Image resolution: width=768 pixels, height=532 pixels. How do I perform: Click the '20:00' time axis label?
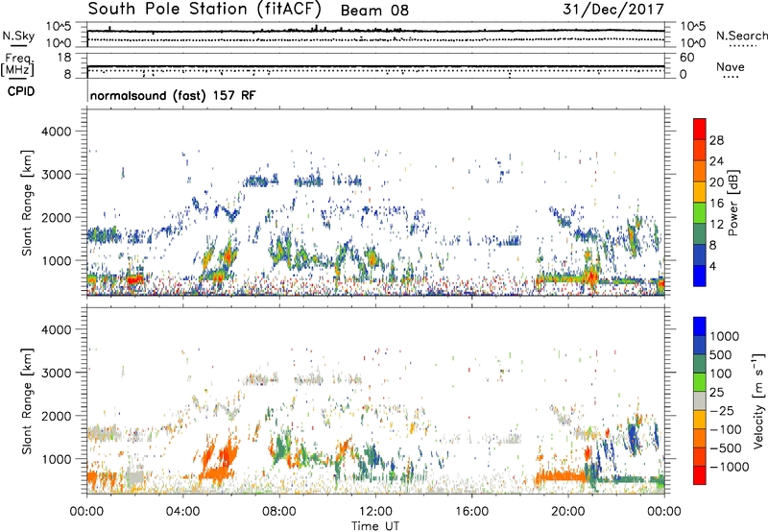(x=568, y=512)
